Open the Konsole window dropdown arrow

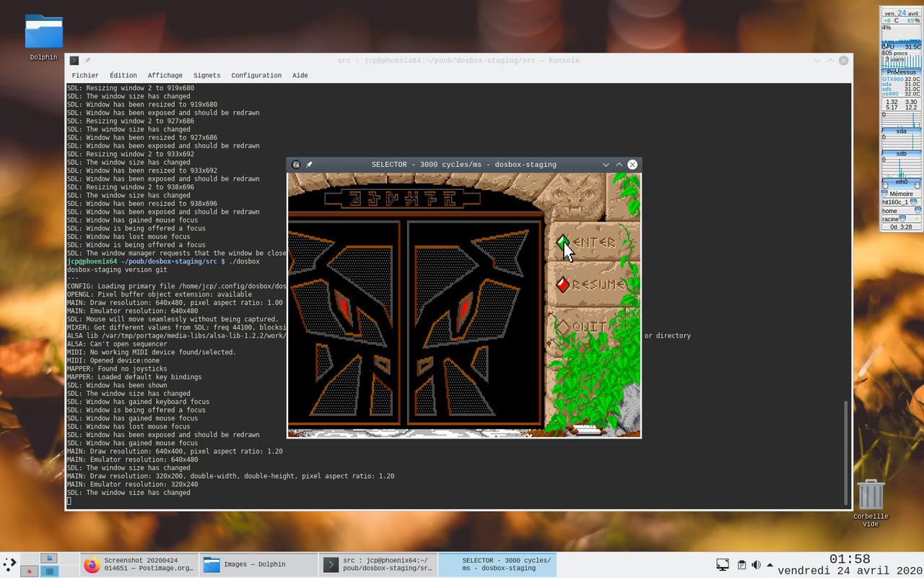click(816, 61)
